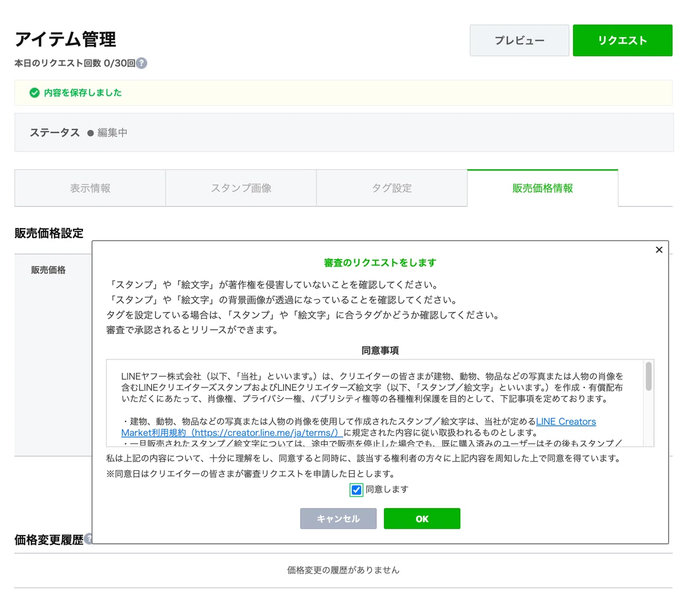Click the help icon beside 価格変更履歴
This screenshot has height=612, width=700.
coord(88,538)
